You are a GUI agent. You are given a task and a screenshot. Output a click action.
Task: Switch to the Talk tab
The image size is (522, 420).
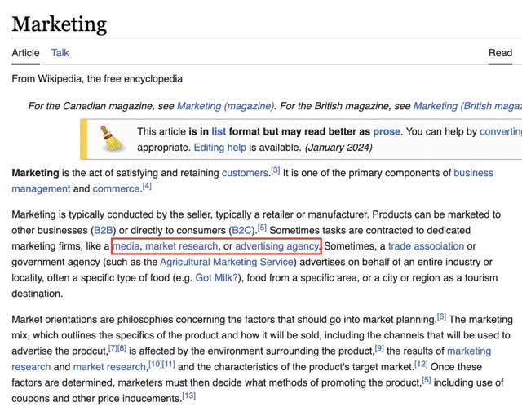coord(60,53)
